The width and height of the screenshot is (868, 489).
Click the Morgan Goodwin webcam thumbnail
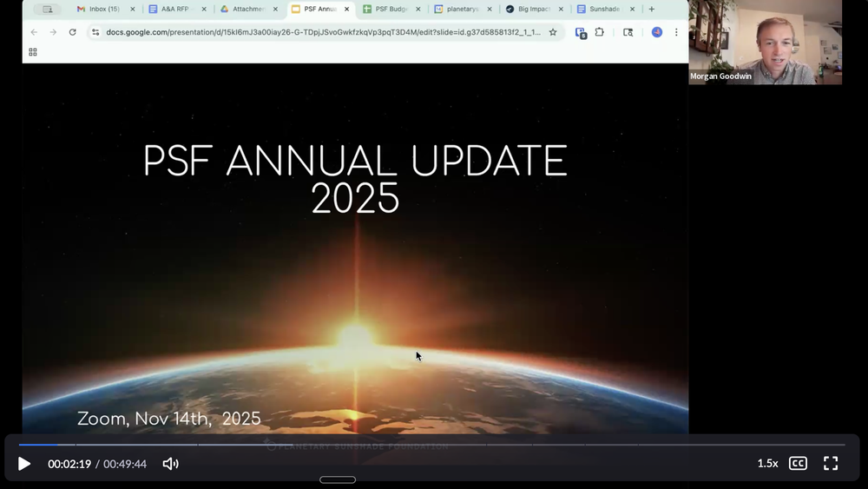765,42
